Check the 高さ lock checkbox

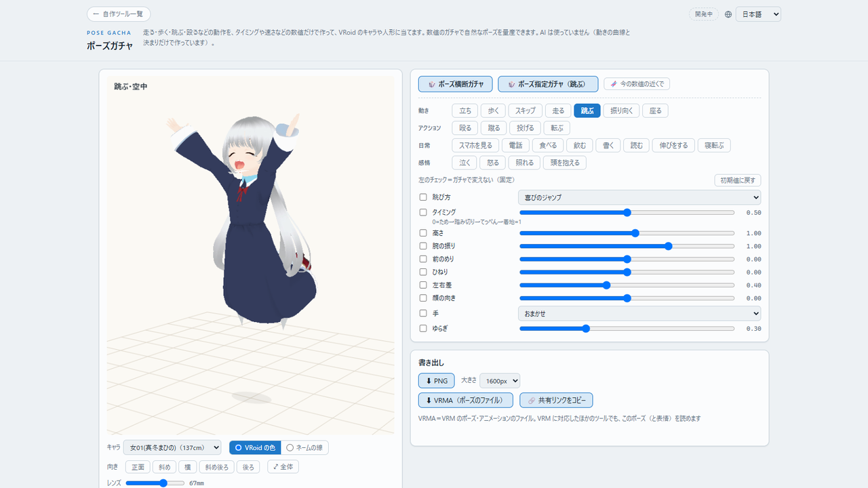click(x=423, y=233)
